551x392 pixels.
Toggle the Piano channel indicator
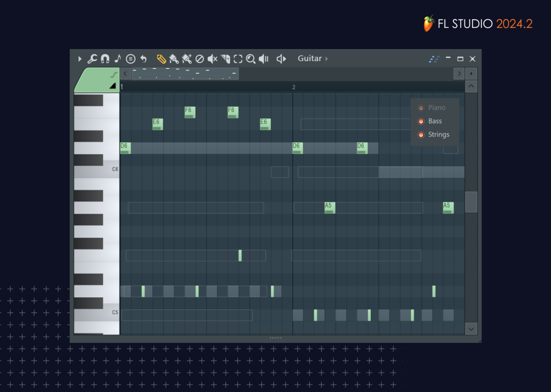[421, 108]
